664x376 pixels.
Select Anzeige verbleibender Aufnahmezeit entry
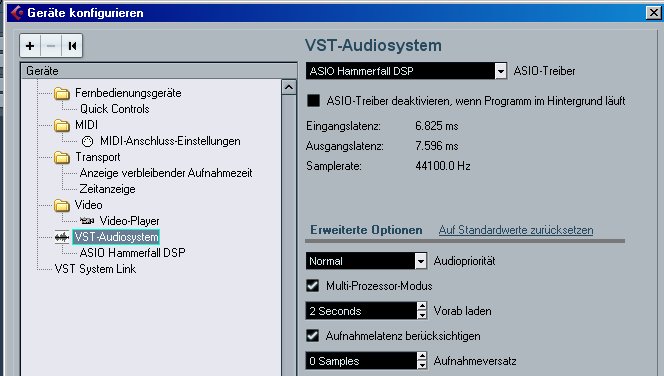click(166, 173)
